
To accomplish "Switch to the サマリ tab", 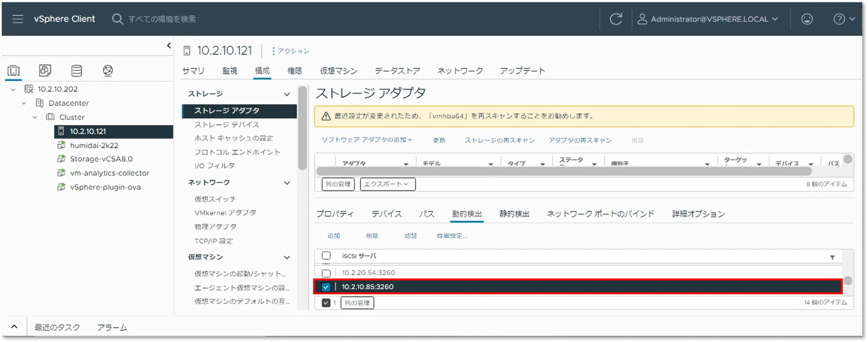I will pos(193,71).
